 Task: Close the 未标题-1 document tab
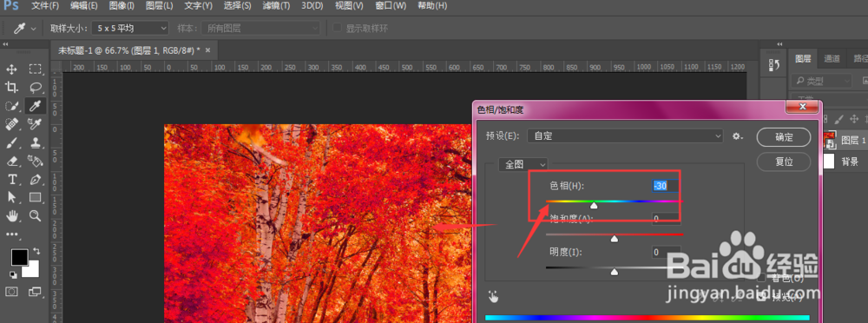click(208, 50)
